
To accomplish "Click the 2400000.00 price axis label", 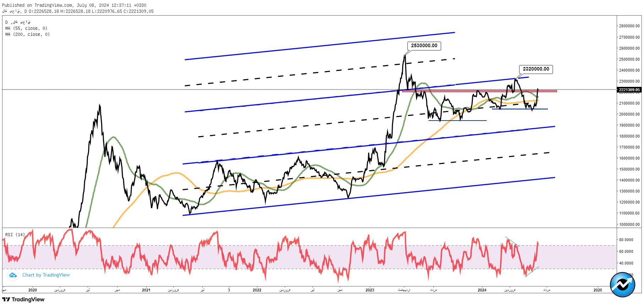I will [x=629, y=70].
